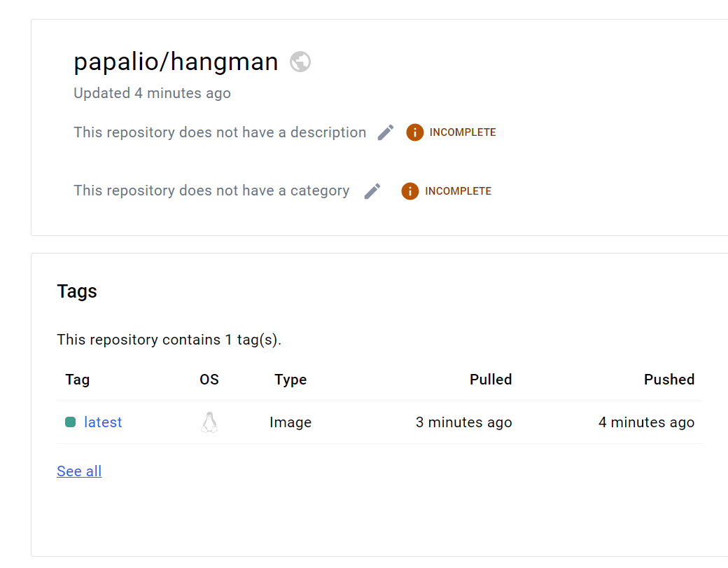Image resolution: width=728 pixels, height=568 pixels.
Task: Click the missing category placeholder text
Action: point(211,191)
